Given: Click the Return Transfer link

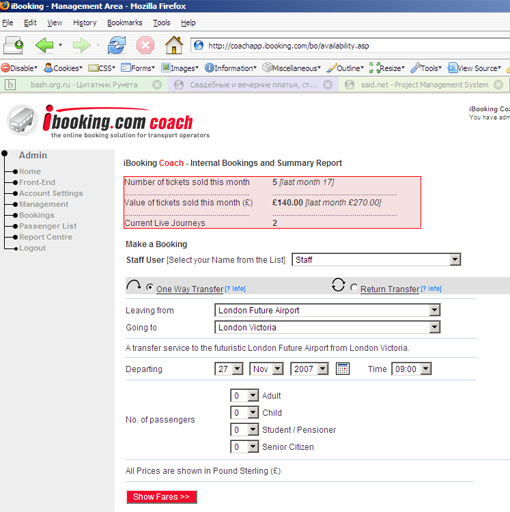Looking at the screenshot, I should point(390,289).
